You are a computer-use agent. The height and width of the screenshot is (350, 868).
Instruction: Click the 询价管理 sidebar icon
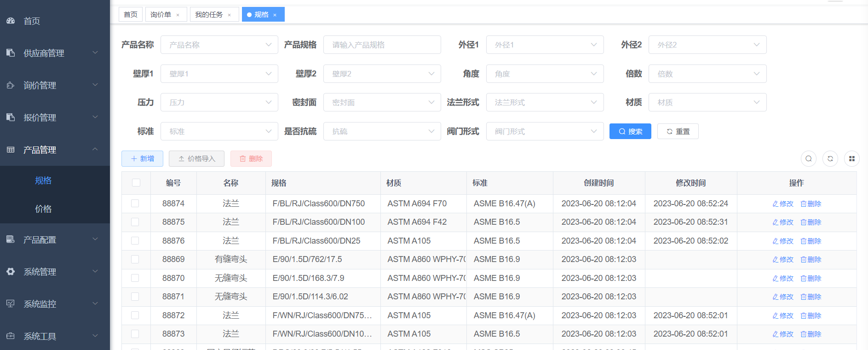coord(11,85)
